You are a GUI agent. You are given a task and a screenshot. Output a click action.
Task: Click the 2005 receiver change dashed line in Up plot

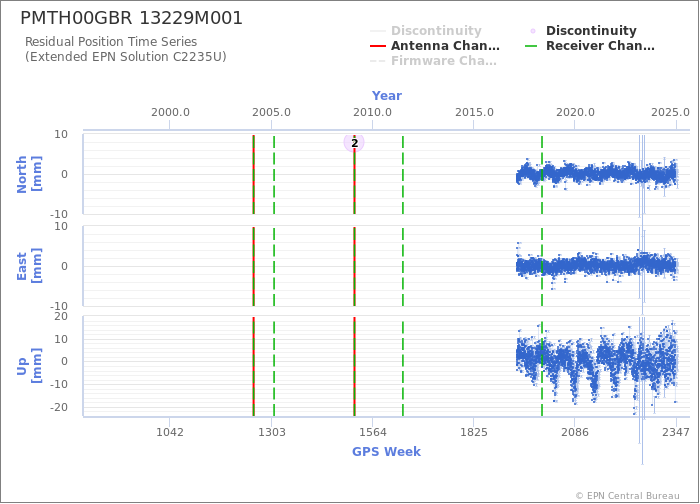274,367
